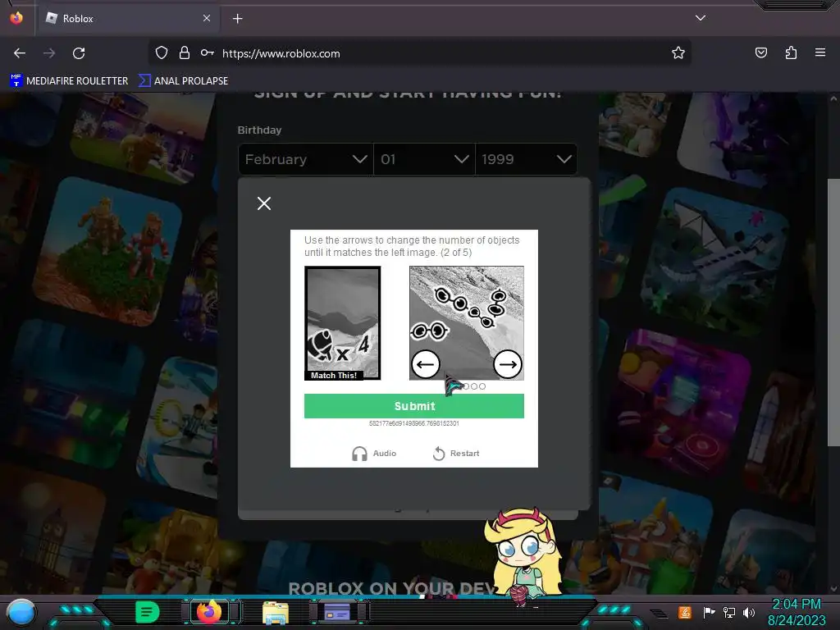Viewport: 840px width, 630px height.
Task: Click the taskbar clock 2:04 PM
Action: click(797, 605)
